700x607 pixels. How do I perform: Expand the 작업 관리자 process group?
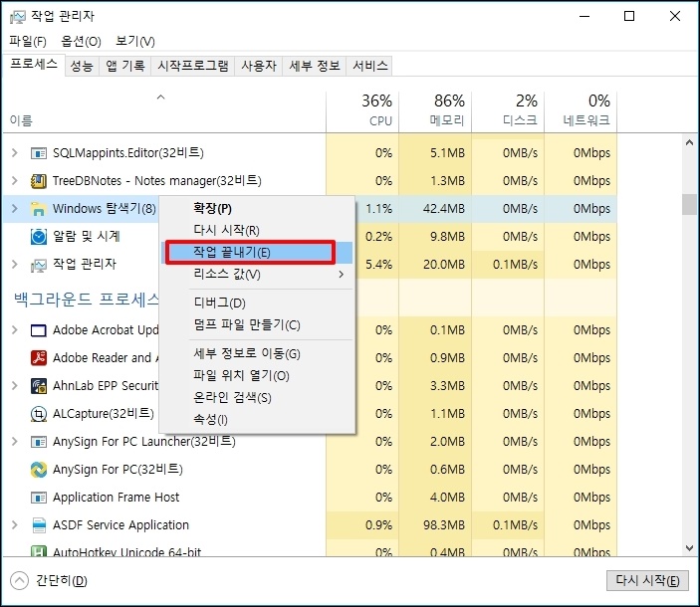[x=15, y=264]
